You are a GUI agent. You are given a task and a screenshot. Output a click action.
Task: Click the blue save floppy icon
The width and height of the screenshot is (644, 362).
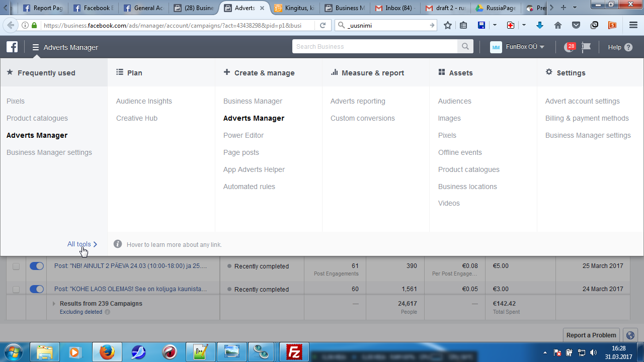pos(481,25)
